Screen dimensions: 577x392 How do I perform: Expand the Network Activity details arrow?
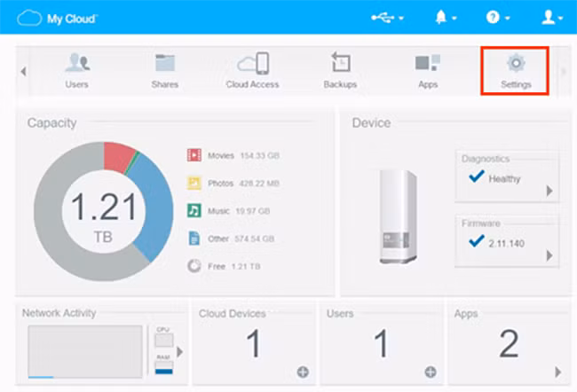(x=179, y=352)
